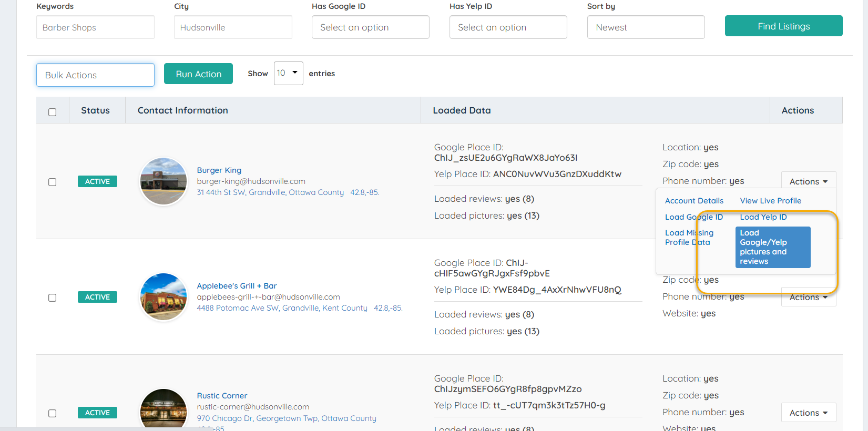Click the Find Listings button
Image resolution: width=868 pixels, height=431 pixels.
784,26
